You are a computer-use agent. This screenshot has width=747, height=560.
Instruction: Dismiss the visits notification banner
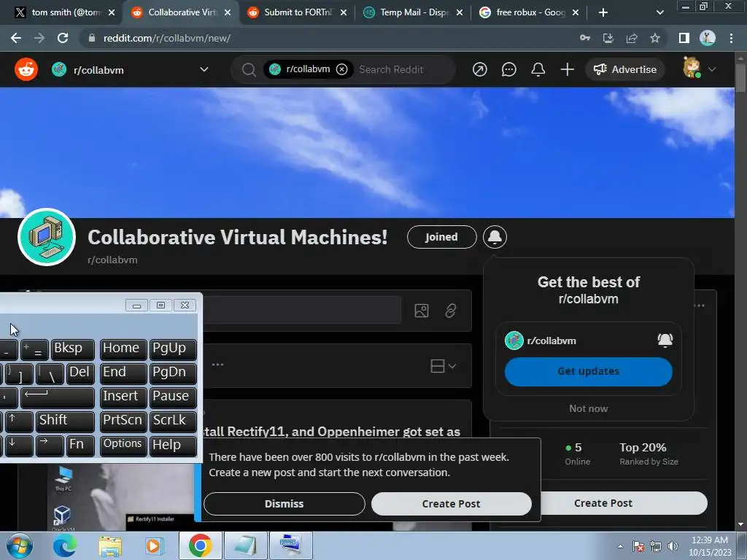(x=284, y=503)
